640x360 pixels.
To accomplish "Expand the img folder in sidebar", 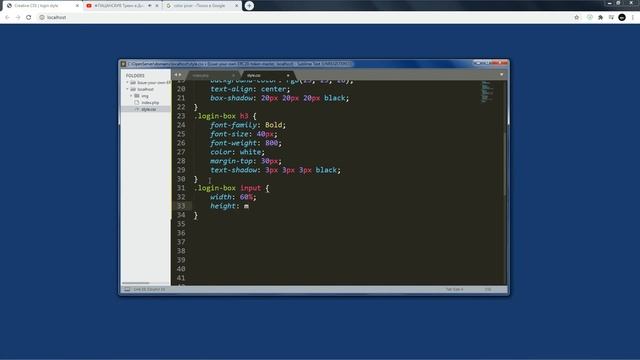I will (131, 96).
